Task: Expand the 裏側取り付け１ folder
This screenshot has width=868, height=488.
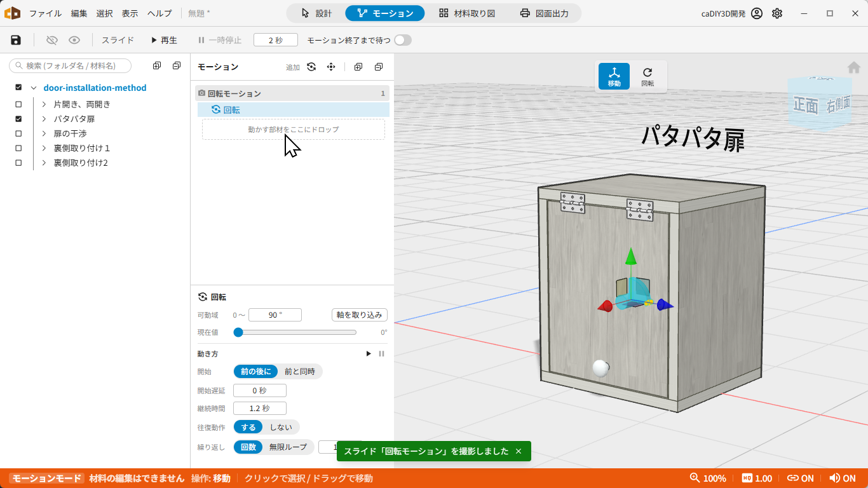Action: point(44,148)
